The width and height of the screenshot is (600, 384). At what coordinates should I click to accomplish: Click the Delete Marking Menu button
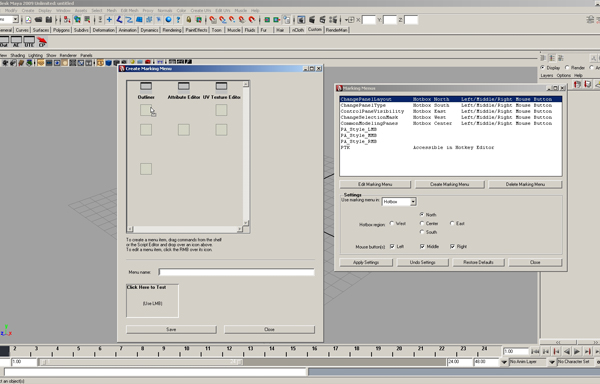click(x=525, y=184)
